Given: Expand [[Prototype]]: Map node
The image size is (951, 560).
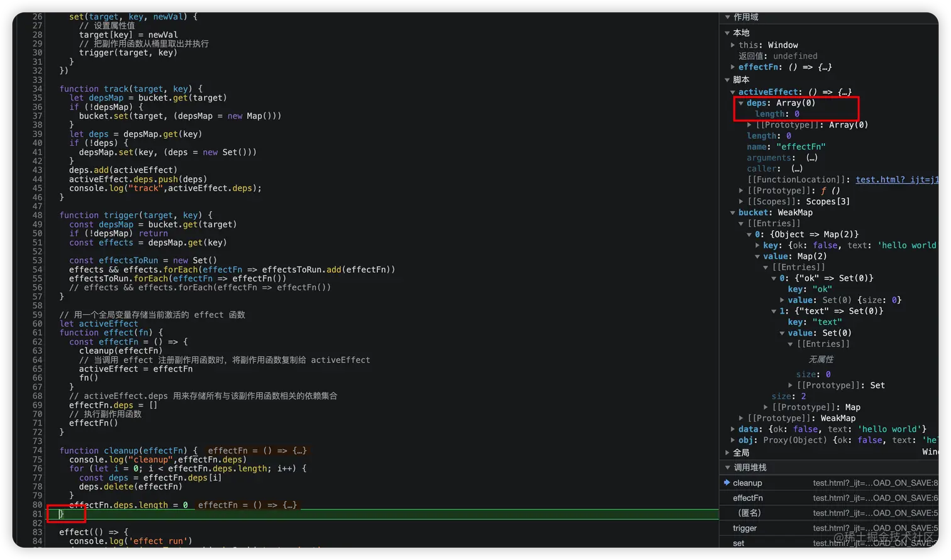Looking at the screenshot, I should pos(766,407).
